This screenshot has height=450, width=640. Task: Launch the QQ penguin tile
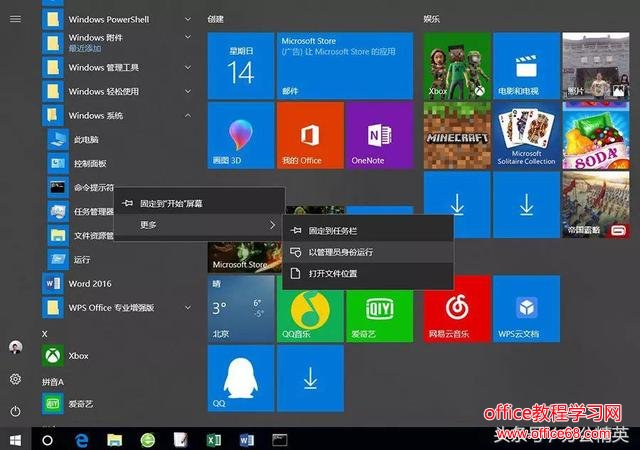pos(241,378)
